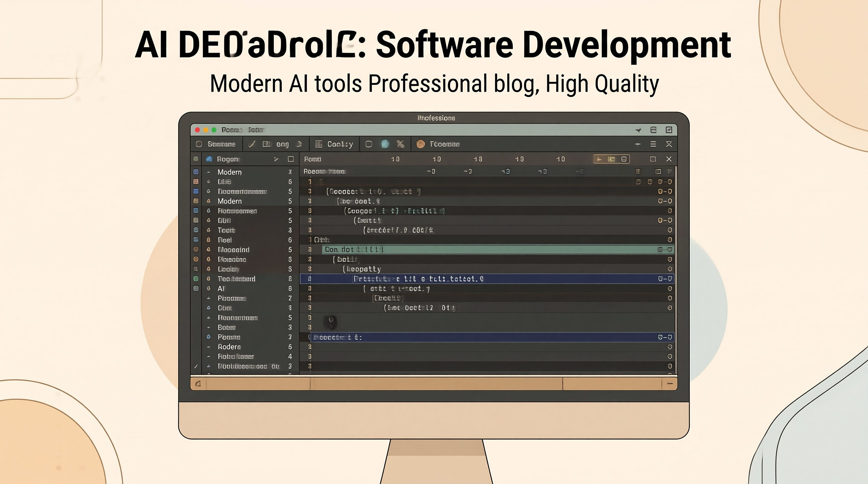Click the grid icon beside the 'Cooliy' label
Viewport: 868px width, 484px height.
pos(319,144)
